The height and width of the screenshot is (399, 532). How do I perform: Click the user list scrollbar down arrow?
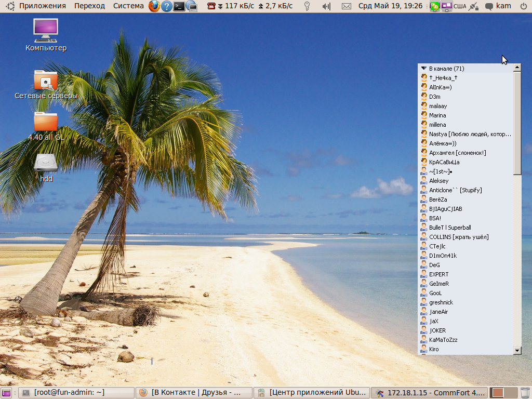pyautogui.click(x=517, y=351)
